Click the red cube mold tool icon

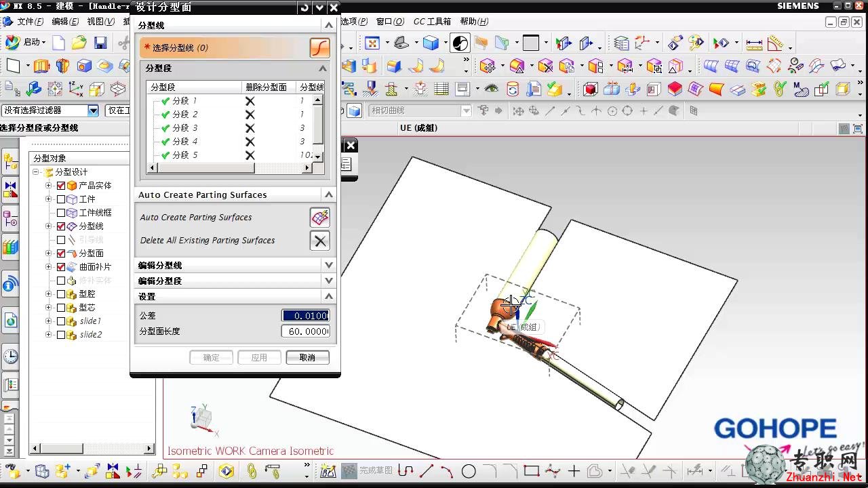click(x=590, y=89)
